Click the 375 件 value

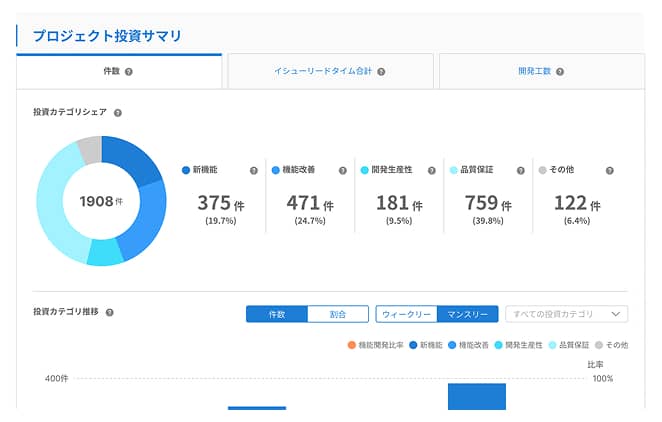click(220, 203)
